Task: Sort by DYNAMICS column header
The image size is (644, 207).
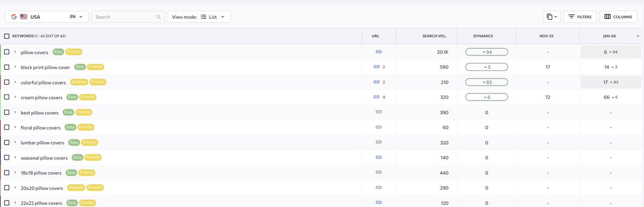Action: coord(483,36)
